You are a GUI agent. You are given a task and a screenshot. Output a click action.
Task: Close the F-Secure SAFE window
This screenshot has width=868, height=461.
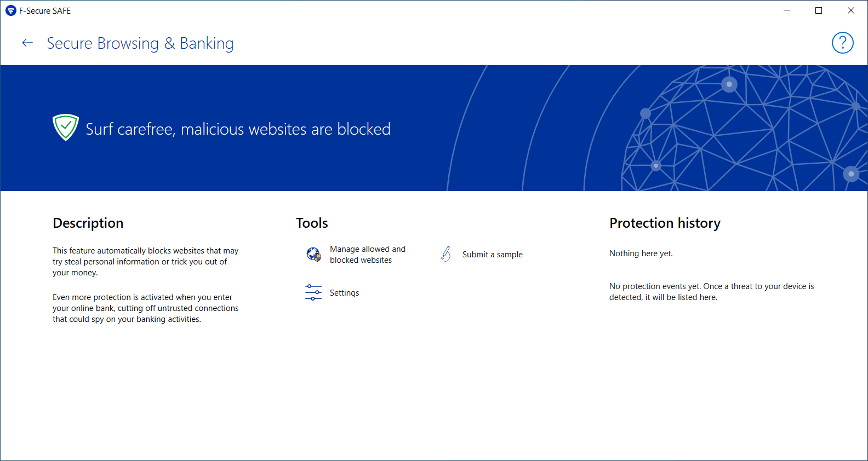[850, 10]
